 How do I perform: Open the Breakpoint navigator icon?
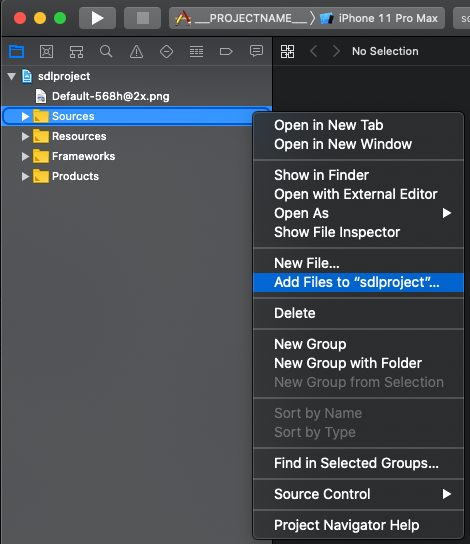(x=226, y=52)
